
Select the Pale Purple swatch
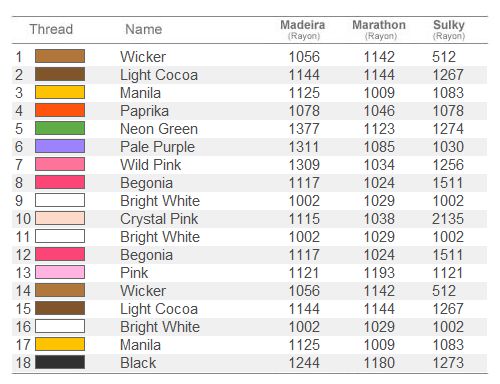[x=60, y=146]
